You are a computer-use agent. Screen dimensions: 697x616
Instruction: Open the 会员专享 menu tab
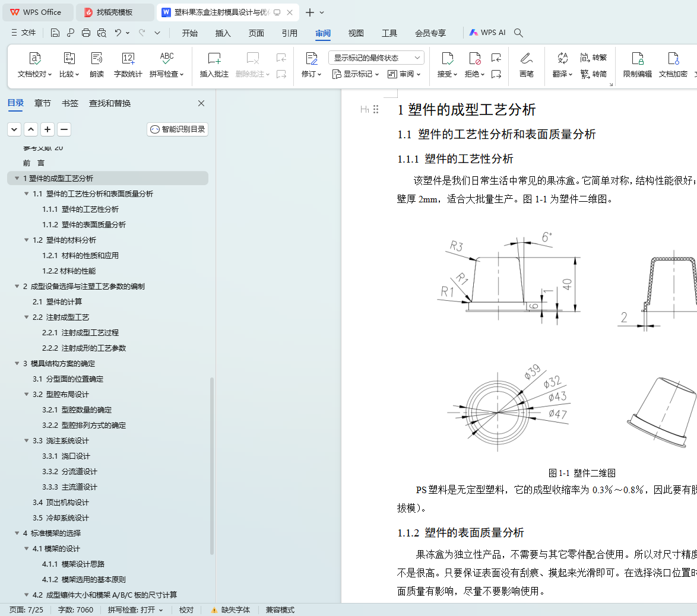(430, 33)
